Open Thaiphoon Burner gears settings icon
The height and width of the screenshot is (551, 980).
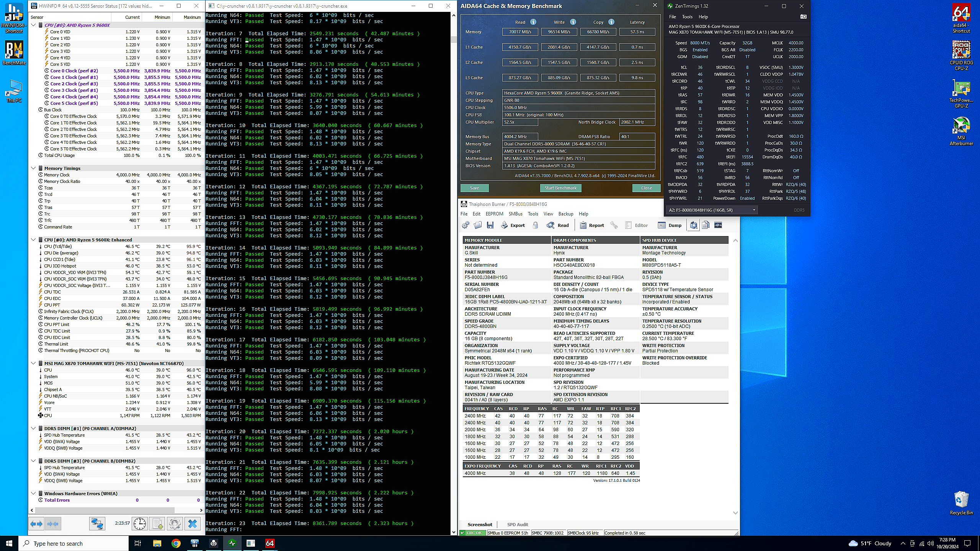coord(465,225)
